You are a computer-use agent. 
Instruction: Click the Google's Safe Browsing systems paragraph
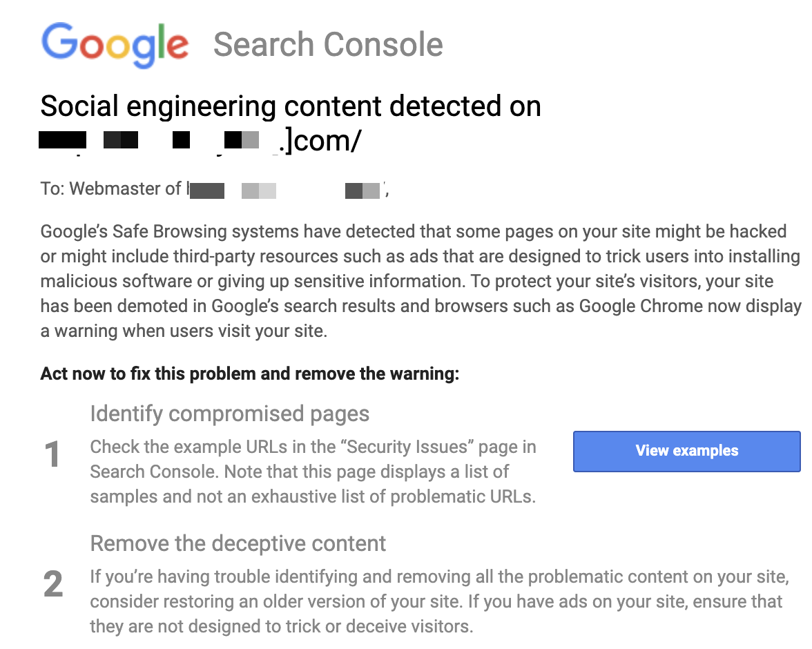coord(421,281)
